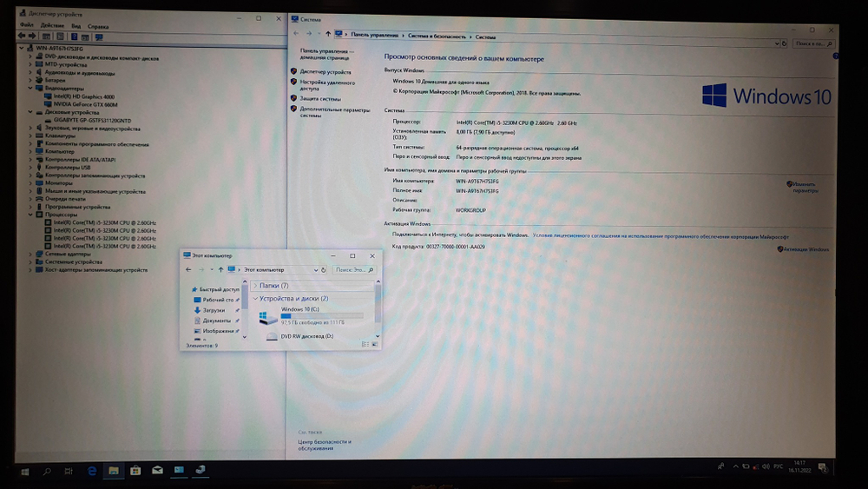This screenshot has width=868, height=489.
Task: Click search box in Этот компьютер window
Action: 354,270
